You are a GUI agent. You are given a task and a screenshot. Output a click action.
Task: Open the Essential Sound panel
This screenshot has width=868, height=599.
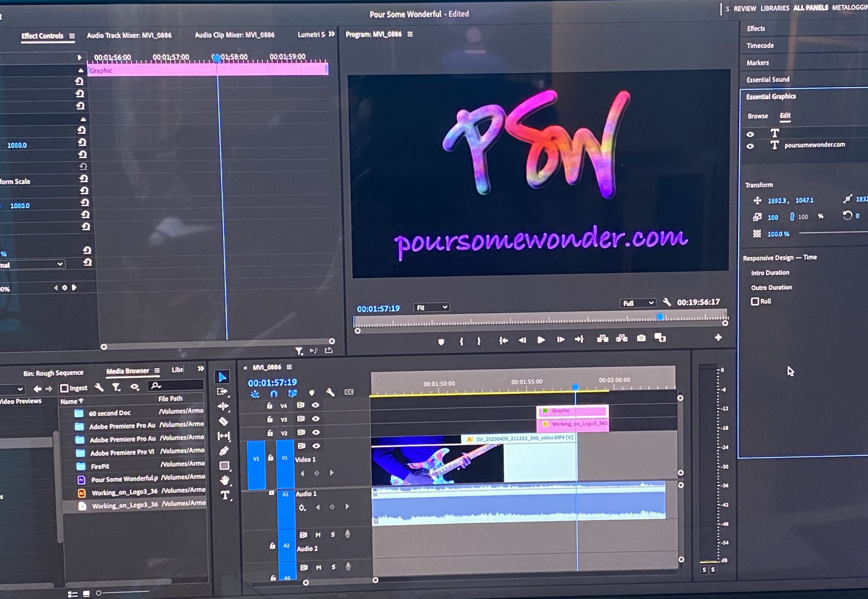768,80
